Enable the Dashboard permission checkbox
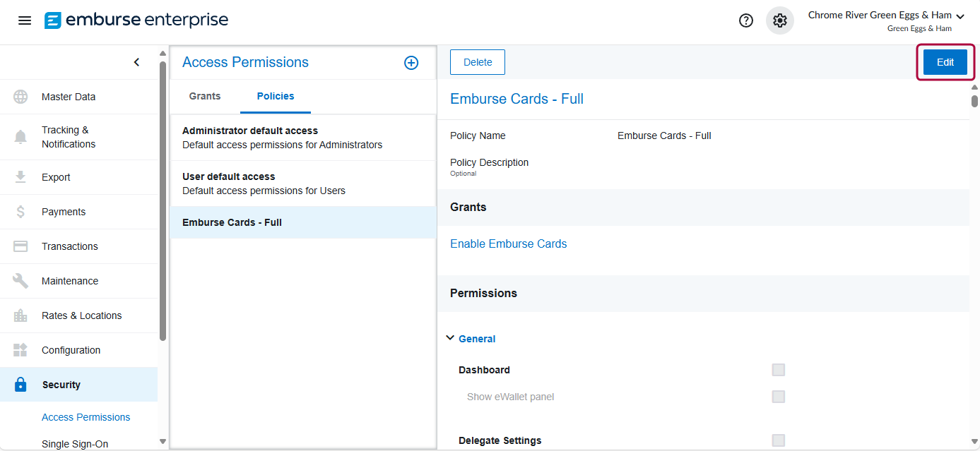The image size is (980, 451). [778, 369]
